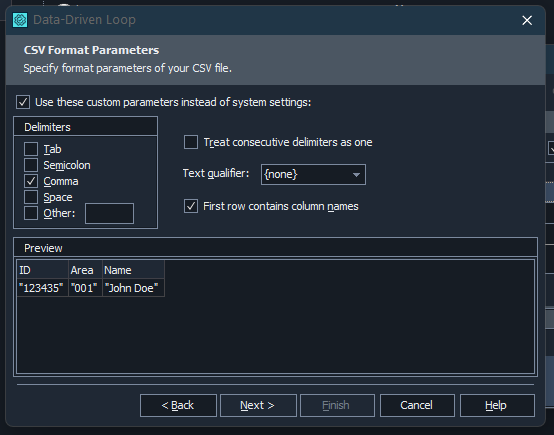Go back with the Back button

tap(178, 405)
